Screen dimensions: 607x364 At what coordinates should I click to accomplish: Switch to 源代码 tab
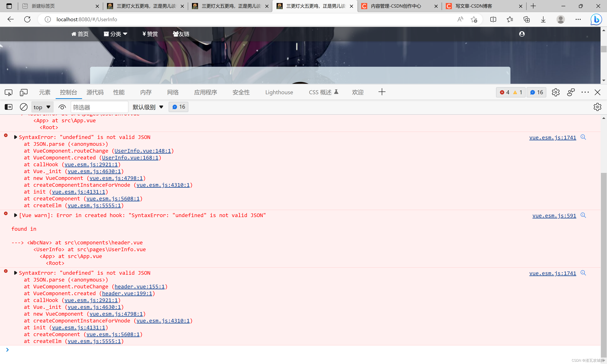tap(95, 92)
